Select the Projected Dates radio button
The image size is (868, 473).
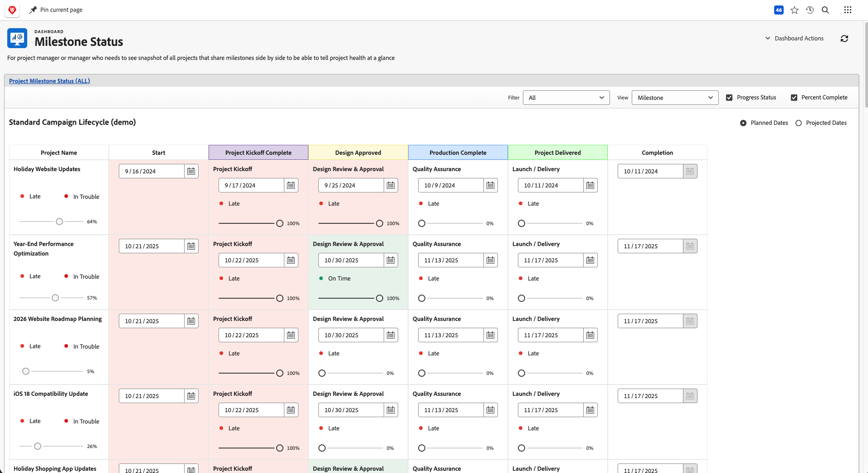tap(799, 123)
